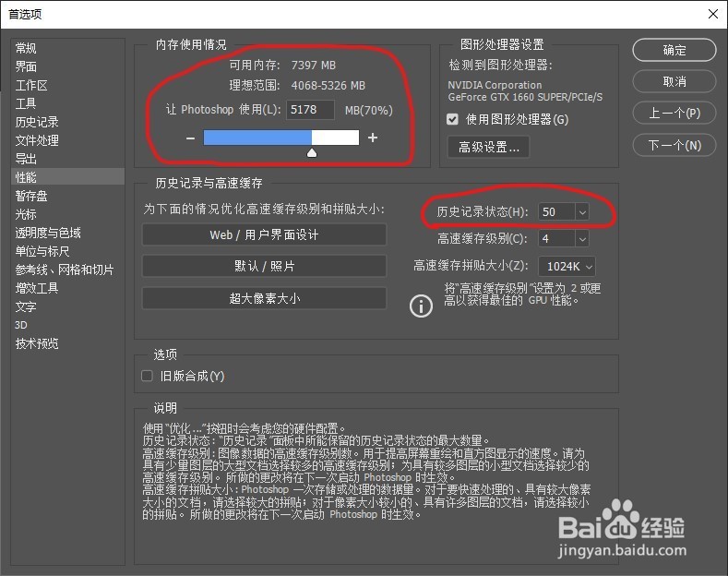
Task: Open 暂存盘 preferences category
Action: pyautogui.click(x=67, y=196)
